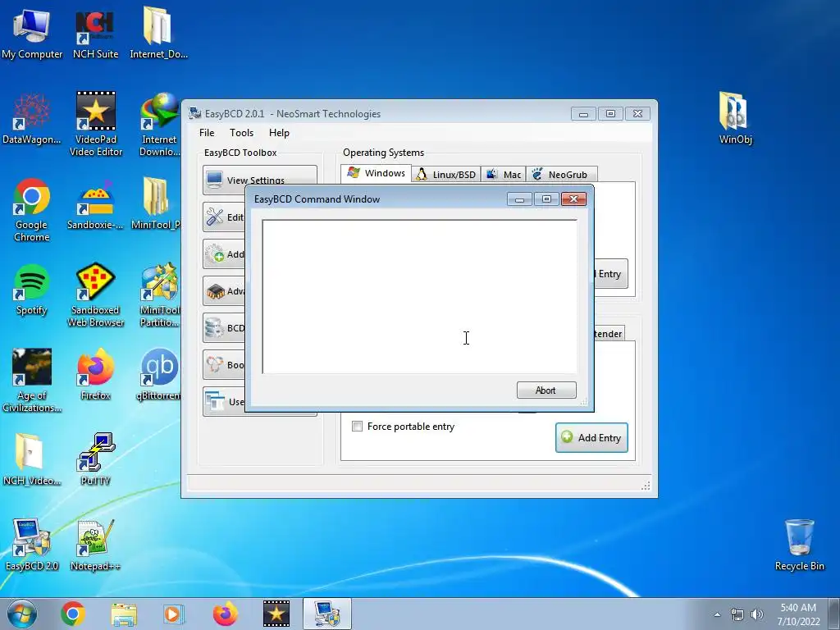Image resolution: width=840 pixels, height=630 pixels.
Task: Click the taskbar clock showing 5:40 AM
Action: (x=798, y=614)
